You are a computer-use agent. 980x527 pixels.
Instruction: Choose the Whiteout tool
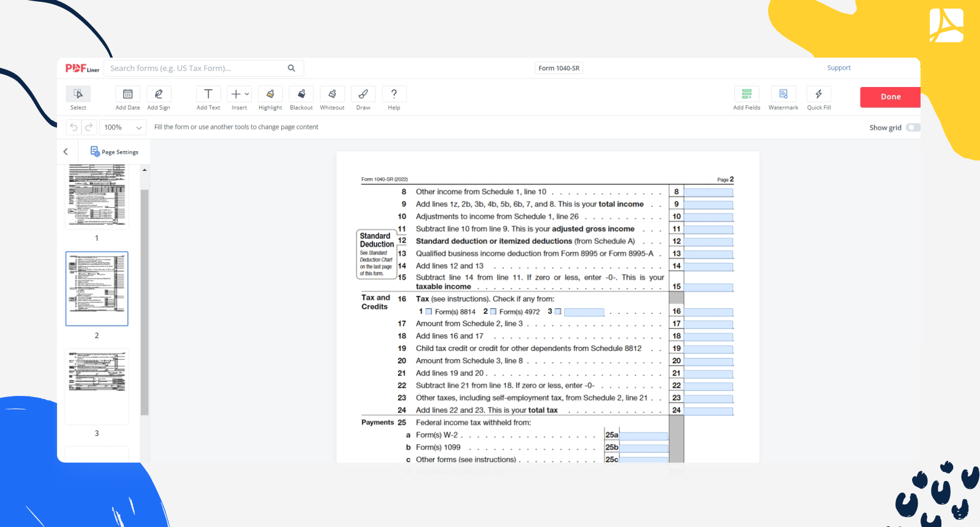pos(332,94)
